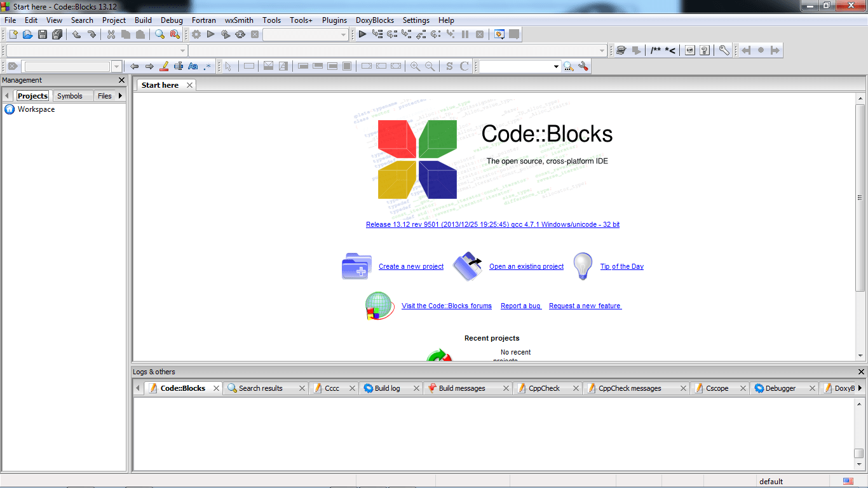The width and height of the screenshot is (868, 488).
Task: Click the Save floppy disk icon
Action: coord(43,34)
